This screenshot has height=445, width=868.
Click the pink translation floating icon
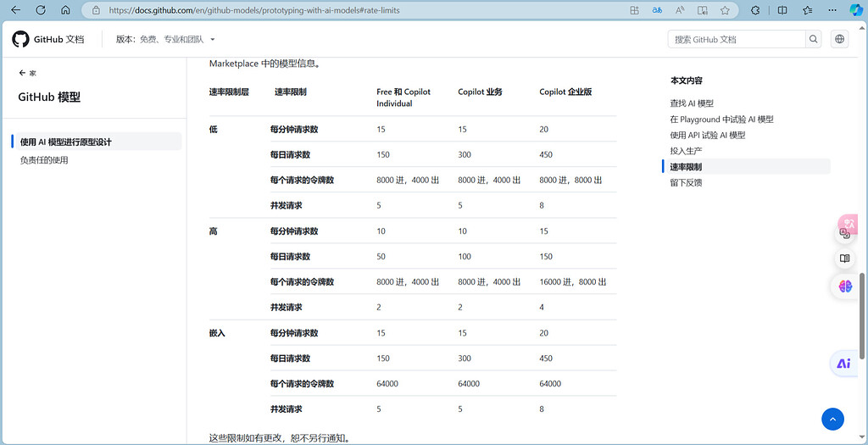pyautogui.click(x=848, y=224)
